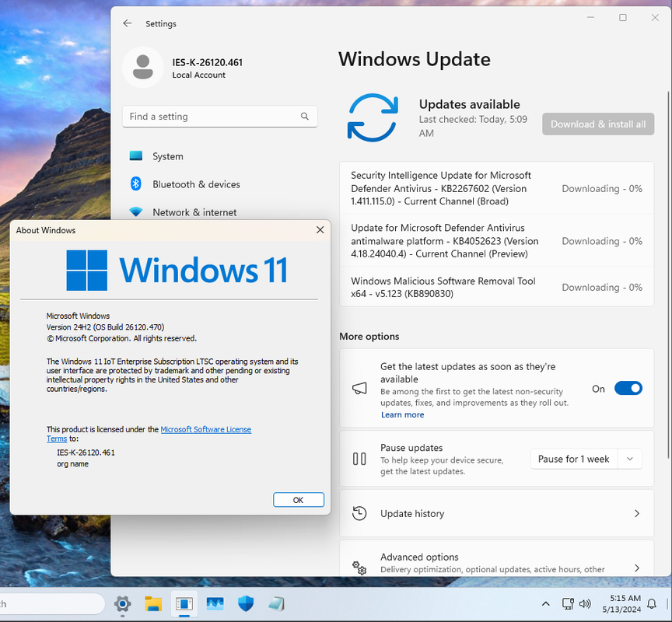Click Last checked: Today, 5:09 AM text

point(473,126)
